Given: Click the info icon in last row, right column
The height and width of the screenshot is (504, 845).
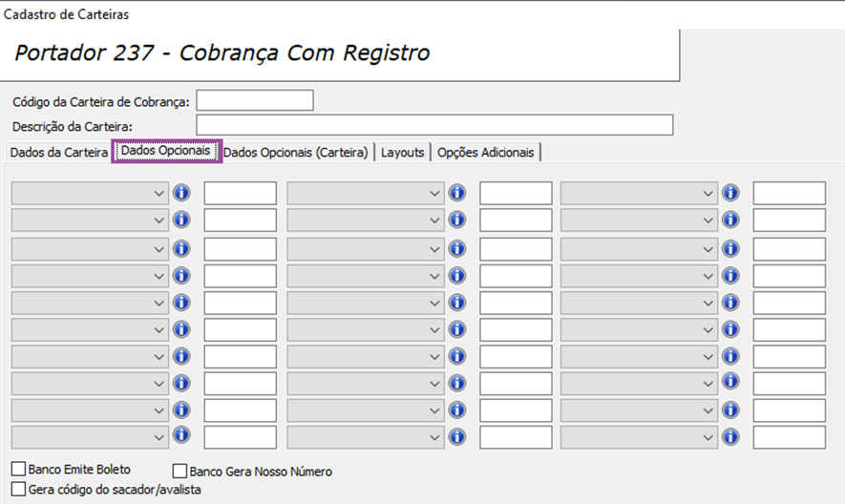Looking at the screenshot, I should [x=730, y=436].
